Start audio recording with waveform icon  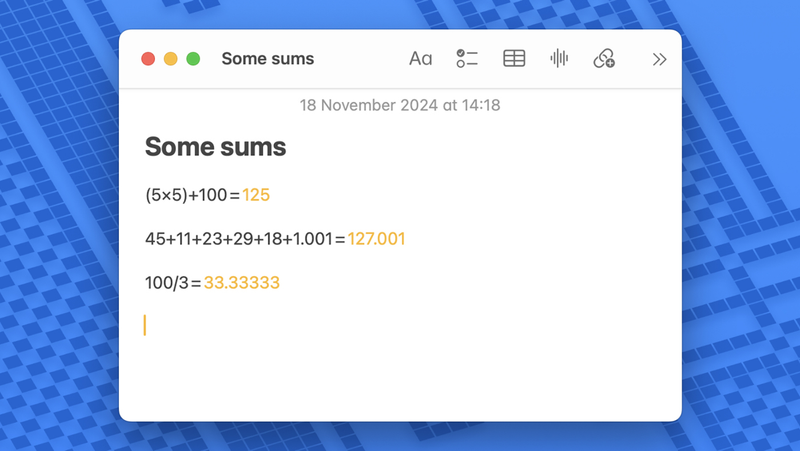pyautogui.click(x=559, y=59)
